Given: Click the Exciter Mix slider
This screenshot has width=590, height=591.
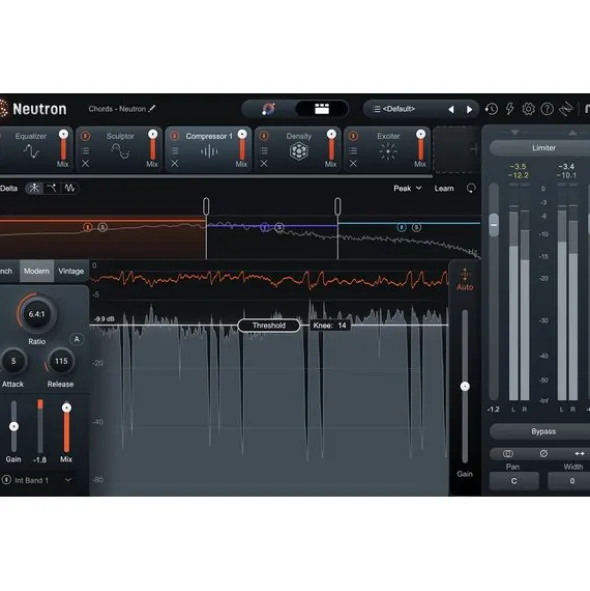Looking at the screenshot, I should [420, 146].
